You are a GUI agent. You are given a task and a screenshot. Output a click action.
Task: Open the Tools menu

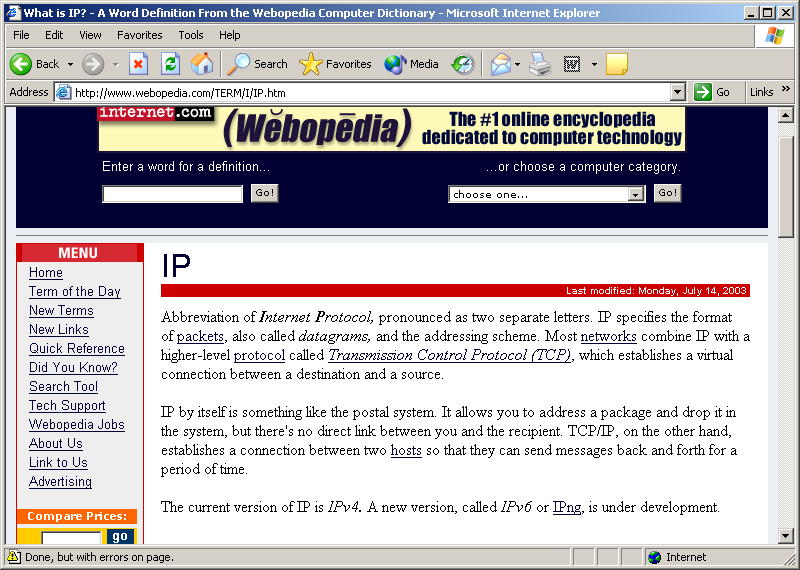(191, 35)
